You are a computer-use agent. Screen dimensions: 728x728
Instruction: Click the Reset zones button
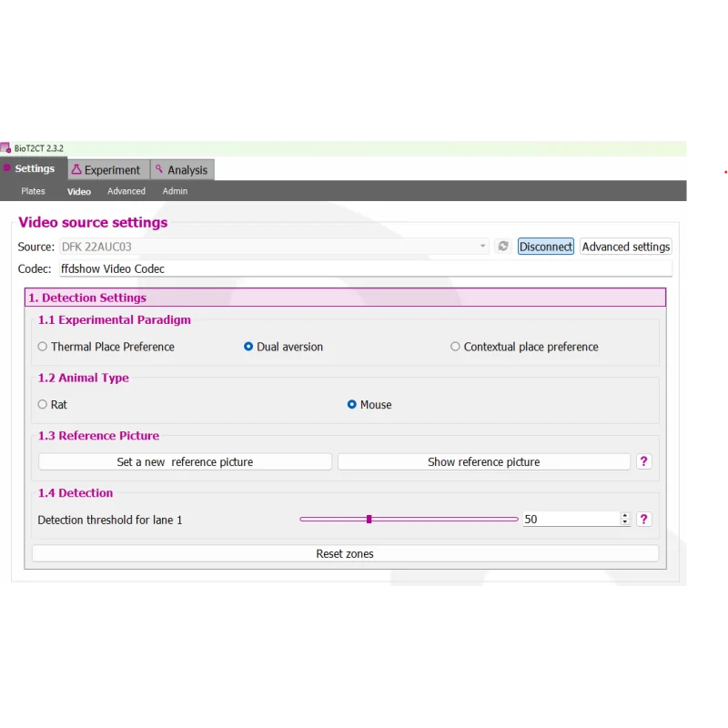pos(345,553)
